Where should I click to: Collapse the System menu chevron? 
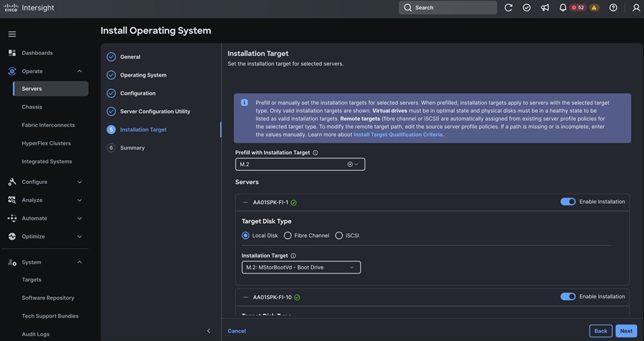tap(80, 262)
